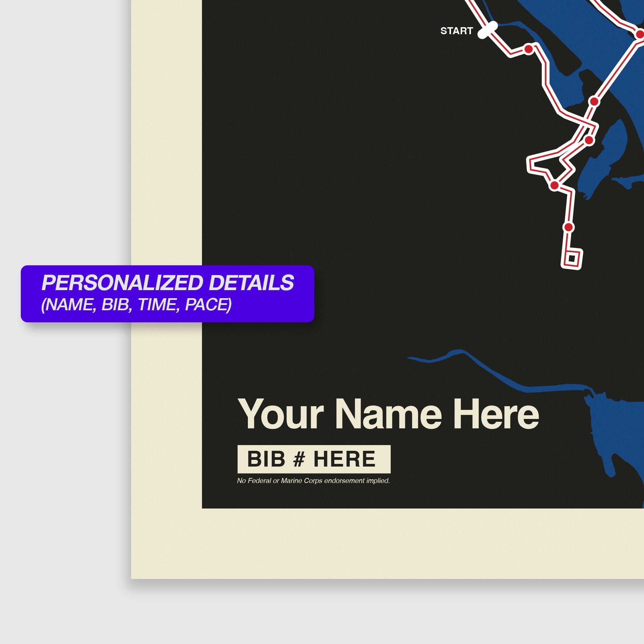Click the red dot closest to START label
644x644 pixels.
[529, 49]
